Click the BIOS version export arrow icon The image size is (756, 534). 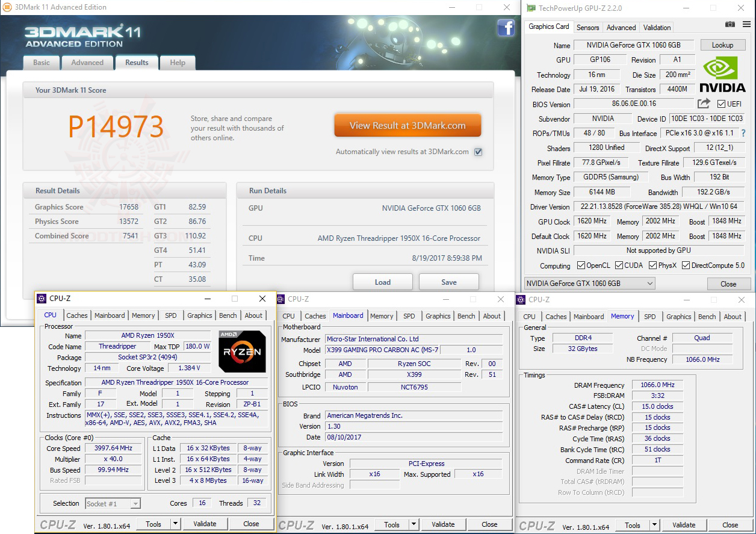703,104
